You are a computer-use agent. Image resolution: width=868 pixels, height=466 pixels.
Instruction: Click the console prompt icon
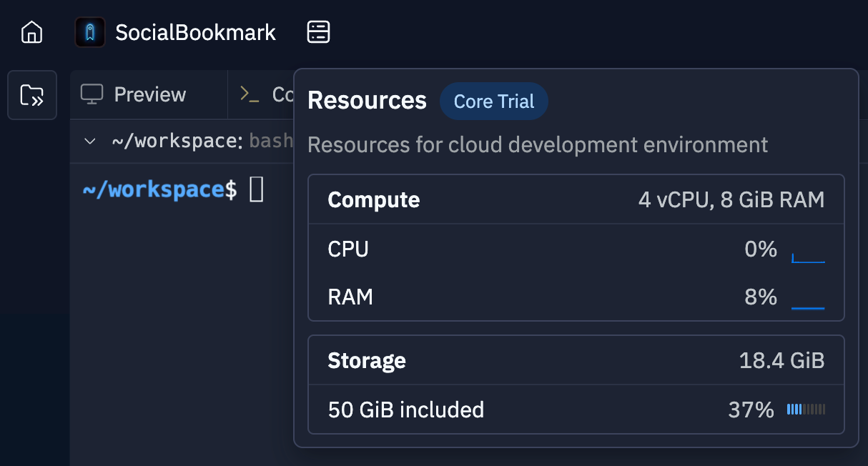[250, 94]
